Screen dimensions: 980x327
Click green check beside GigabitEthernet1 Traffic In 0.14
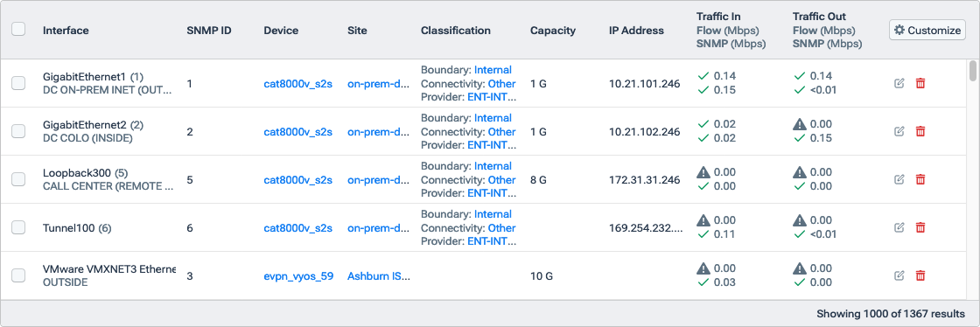tap(703, 75)
